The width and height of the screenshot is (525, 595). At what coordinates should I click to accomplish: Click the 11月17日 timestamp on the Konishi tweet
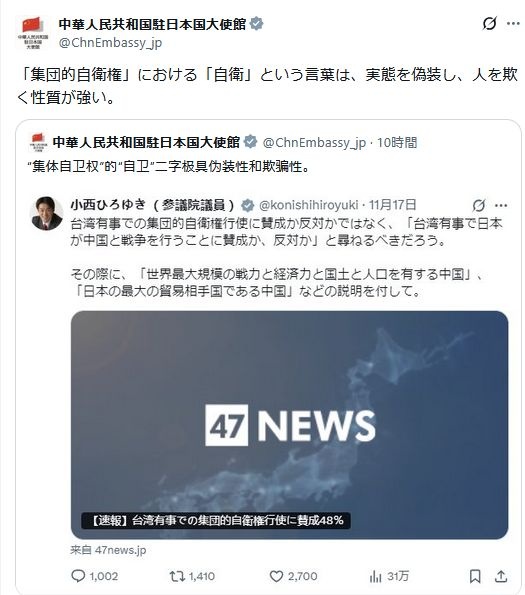(x=393, y=205)
